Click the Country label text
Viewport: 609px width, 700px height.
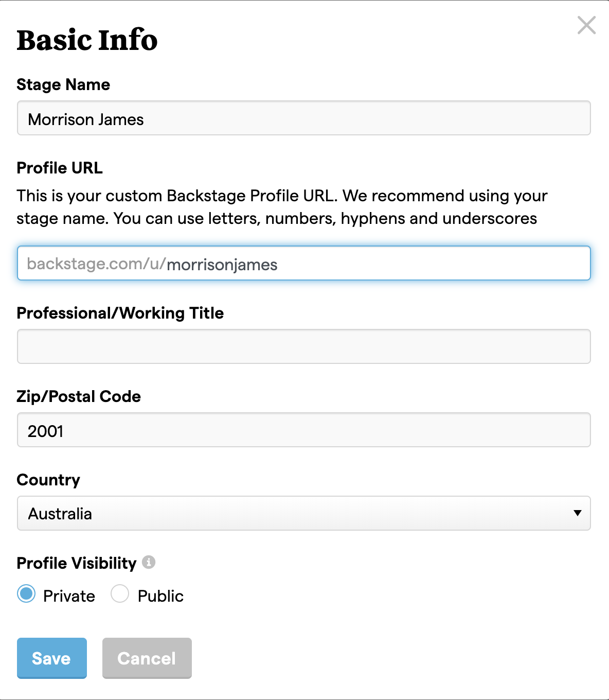point(48,480)
